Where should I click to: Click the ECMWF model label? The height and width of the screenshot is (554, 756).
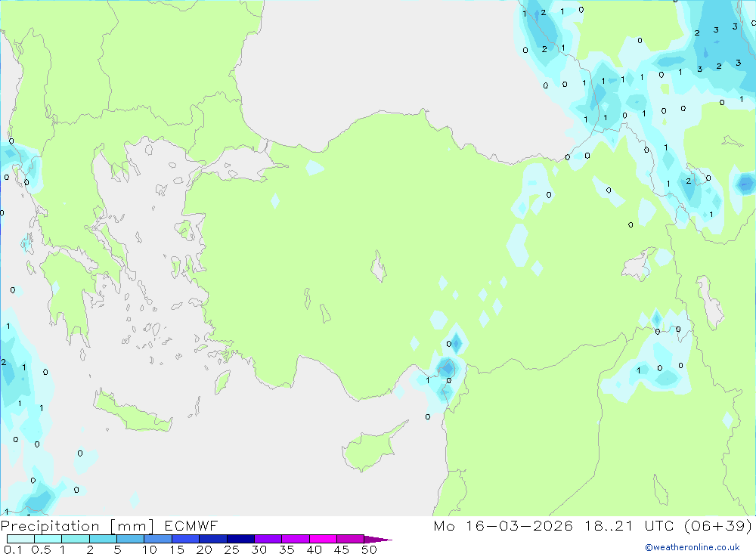(x=191, y=525)
